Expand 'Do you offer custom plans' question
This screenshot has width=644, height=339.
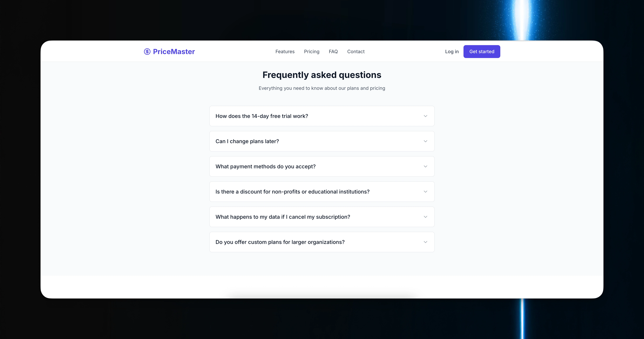tap(280, 242)
